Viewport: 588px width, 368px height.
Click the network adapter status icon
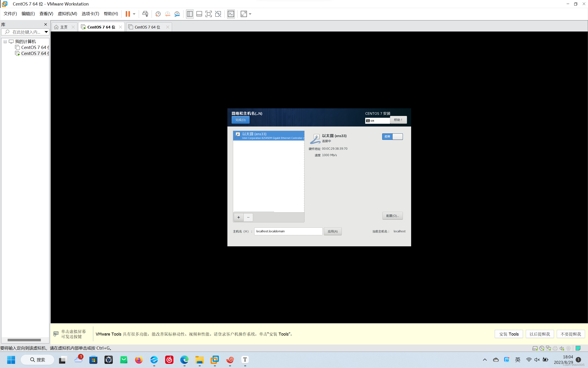[548, 348]
